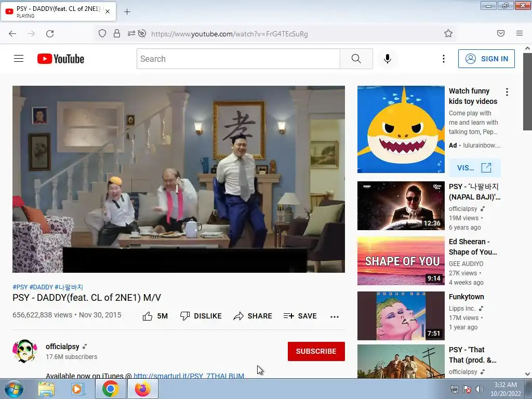This screenshot has height=399, width=532.
Task: Click the Funkytown video title
Action: pyautogui.click(x=466, y=297)
